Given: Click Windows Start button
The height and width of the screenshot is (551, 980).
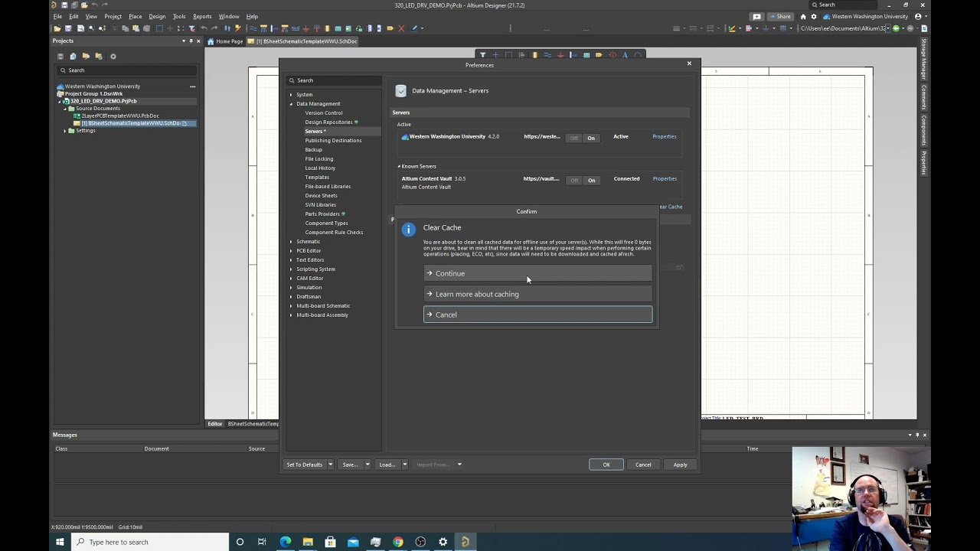Looking at the screenshot, I should pos(59,542).
